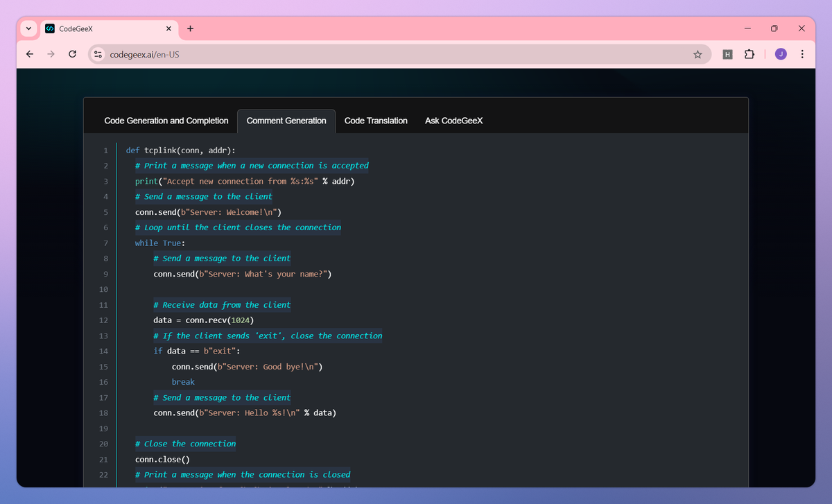Bookmark this page with the star icon

click(x=697, y=54)
